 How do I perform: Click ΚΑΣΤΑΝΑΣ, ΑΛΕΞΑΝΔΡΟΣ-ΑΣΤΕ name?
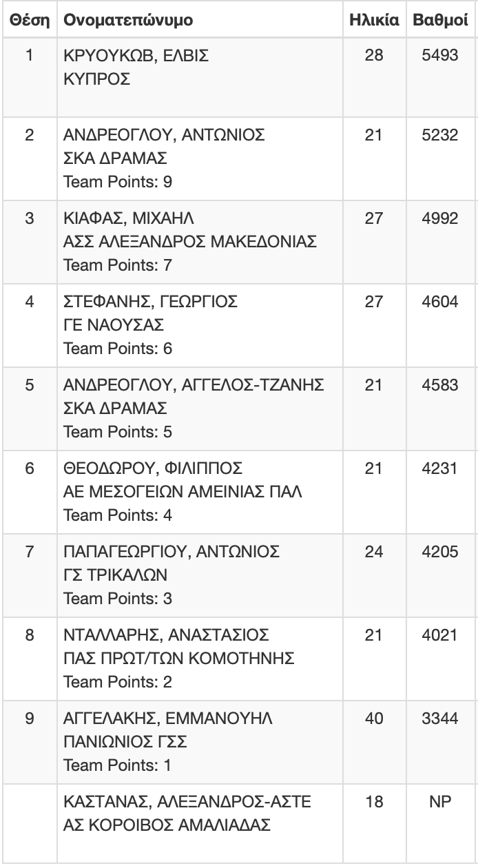[x=187, y=802]
